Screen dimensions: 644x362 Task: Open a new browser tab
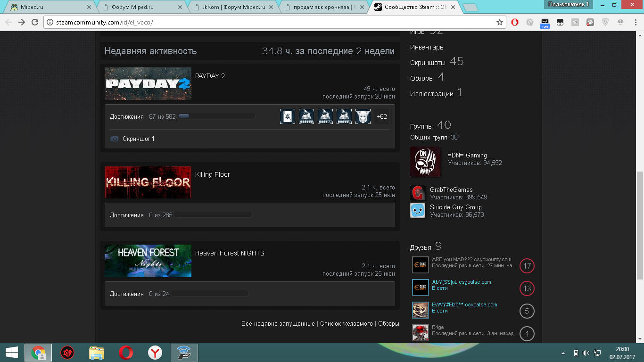[470, 8]
